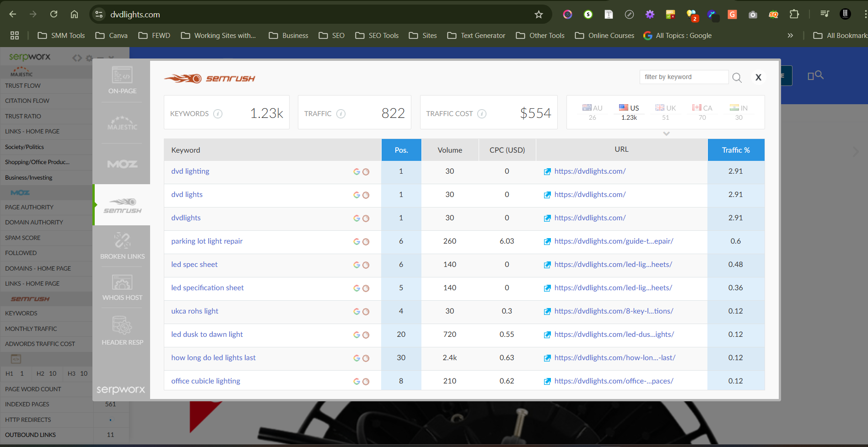Switch to the ON-PAGE tab
The height and width of the screenshot is (447, 868).
(x=122, y=80)
